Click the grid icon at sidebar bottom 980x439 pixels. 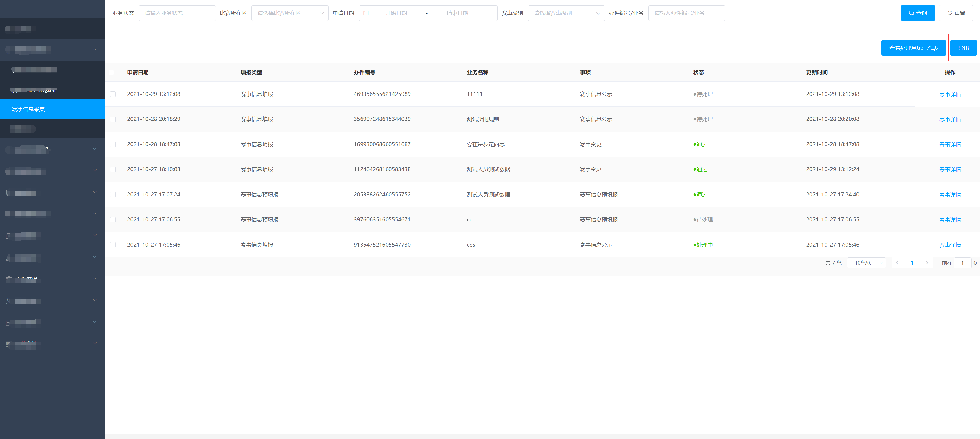click(8, 344)
